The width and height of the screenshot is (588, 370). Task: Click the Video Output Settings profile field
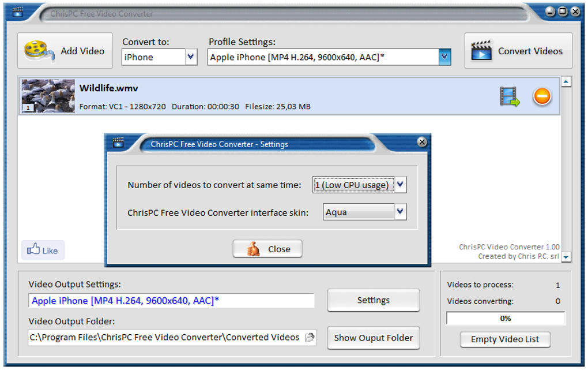[171, 301]
